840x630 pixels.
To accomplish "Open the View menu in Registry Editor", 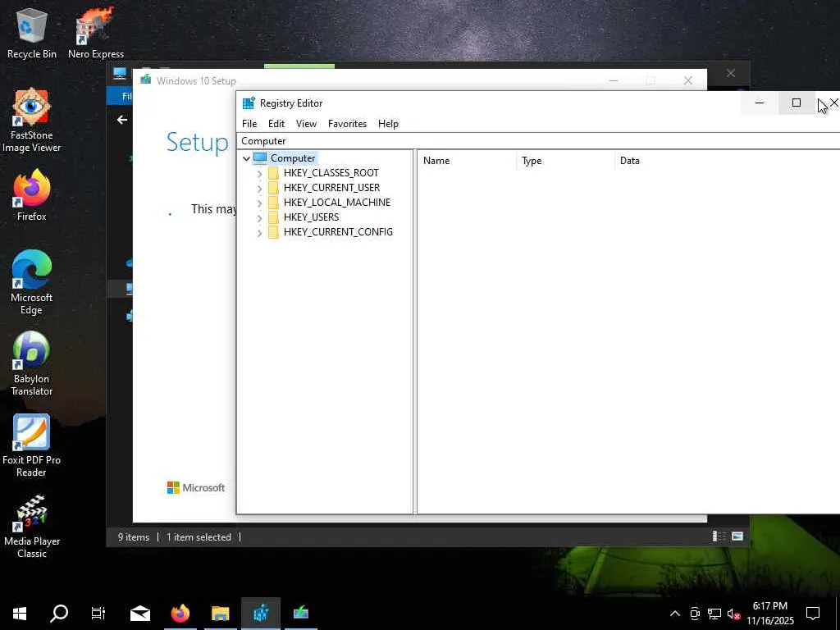I will [307, 124].
